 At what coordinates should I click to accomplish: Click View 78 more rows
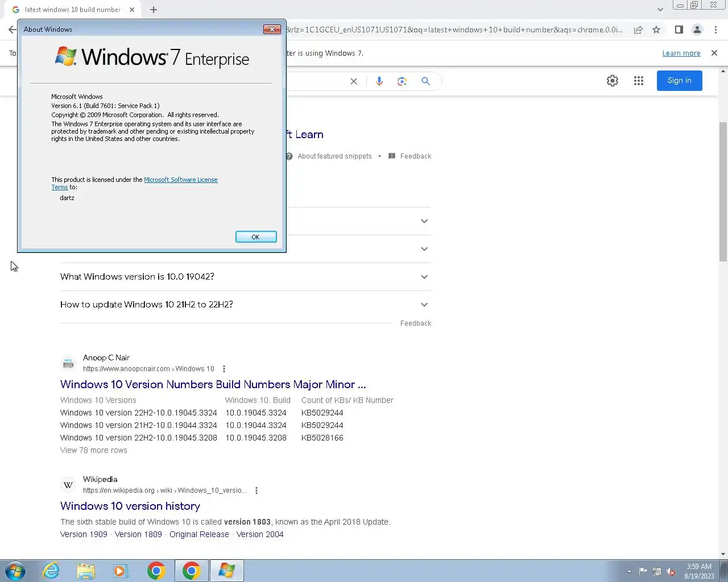pos(94,450)
